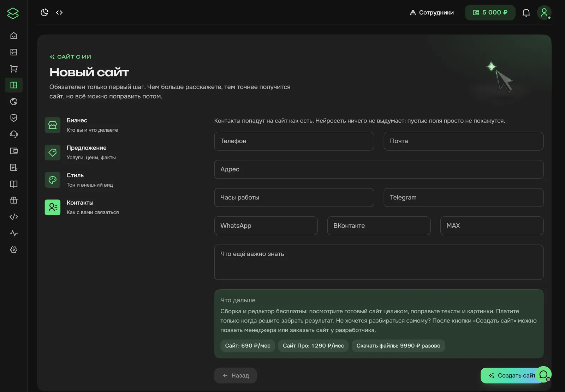Screen dimensions: 565x392
Task: Focus the Телефон input field
Action: coord(294,141)
